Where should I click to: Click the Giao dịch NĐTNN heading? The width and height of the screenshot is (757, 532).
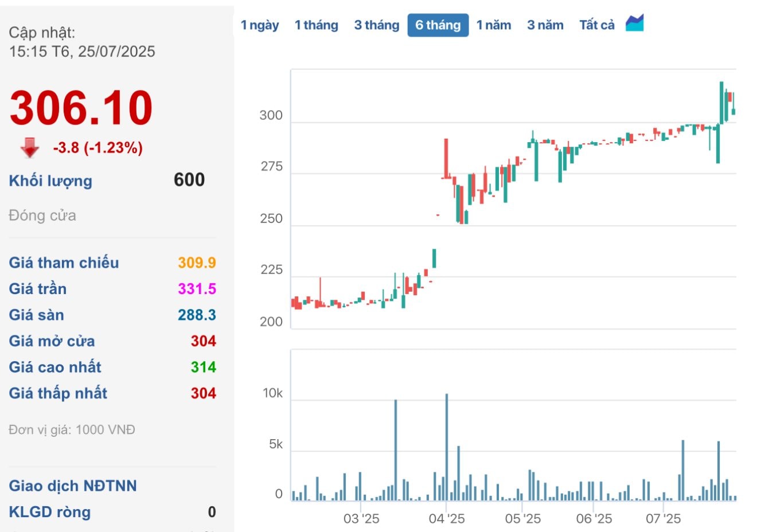pyautogui.click(x=73, y=486)
